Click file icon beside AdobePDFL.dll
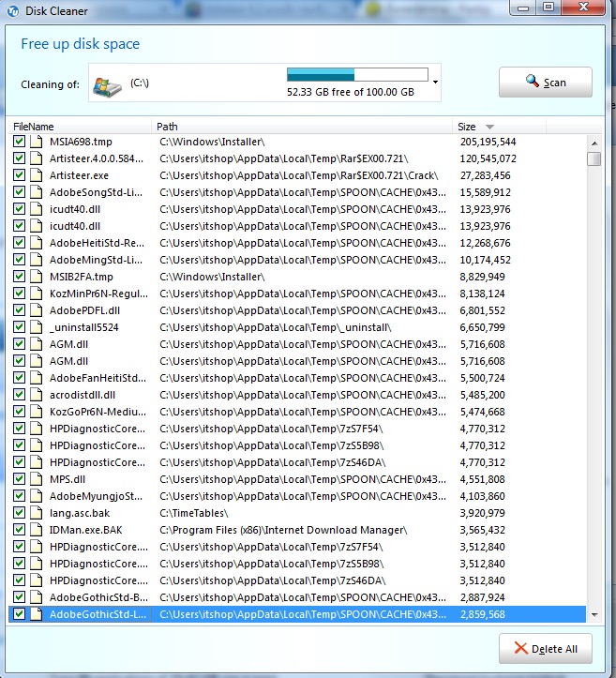Screen dimensions: 616x678 37,310
